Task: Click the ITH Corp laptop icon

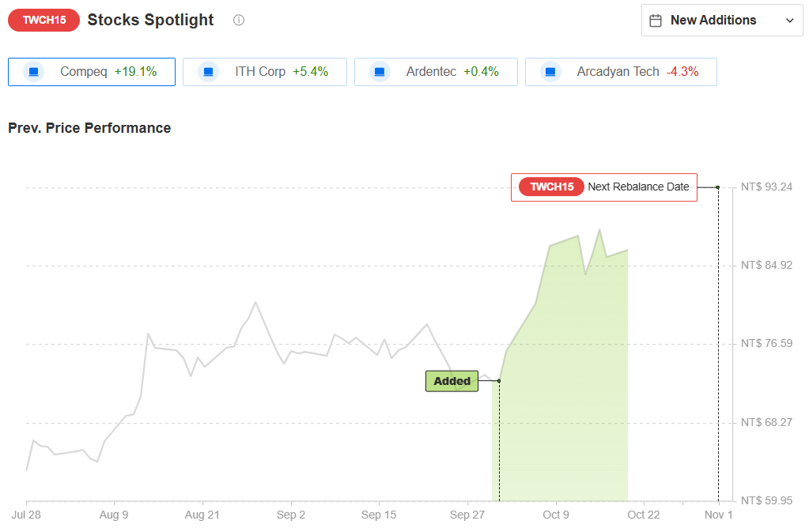Action: pos(208,72)
